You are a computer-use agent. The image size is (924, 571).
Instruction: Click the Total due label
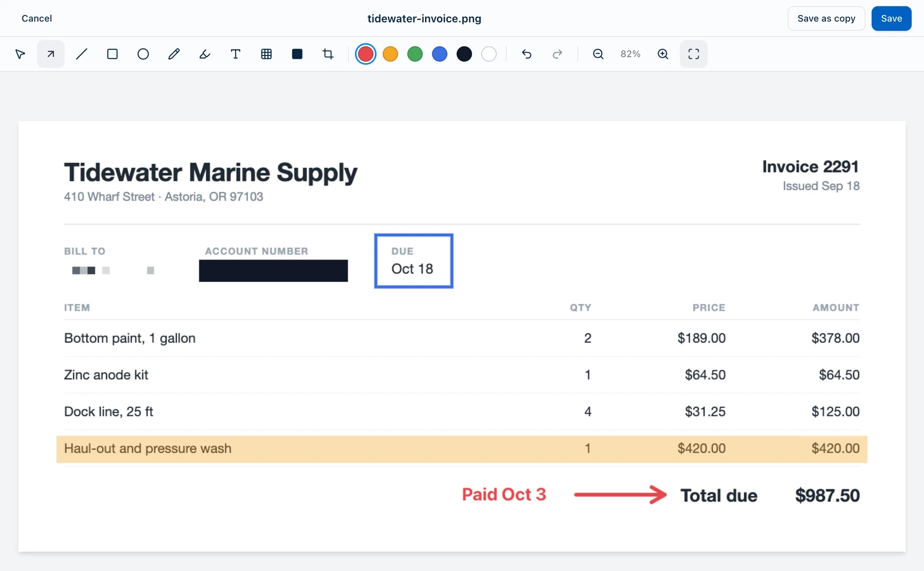[719, 495]
